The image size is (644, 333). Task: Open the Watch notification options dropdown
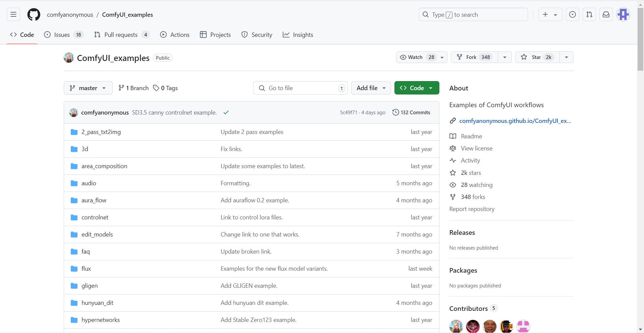[442, 57]
